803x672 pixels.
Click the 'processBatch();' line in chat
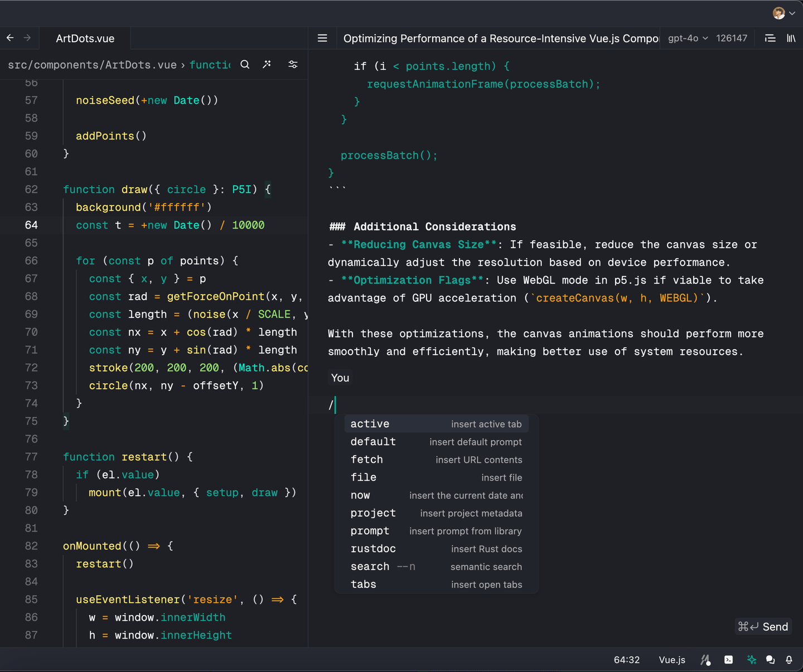click(389, 156)
